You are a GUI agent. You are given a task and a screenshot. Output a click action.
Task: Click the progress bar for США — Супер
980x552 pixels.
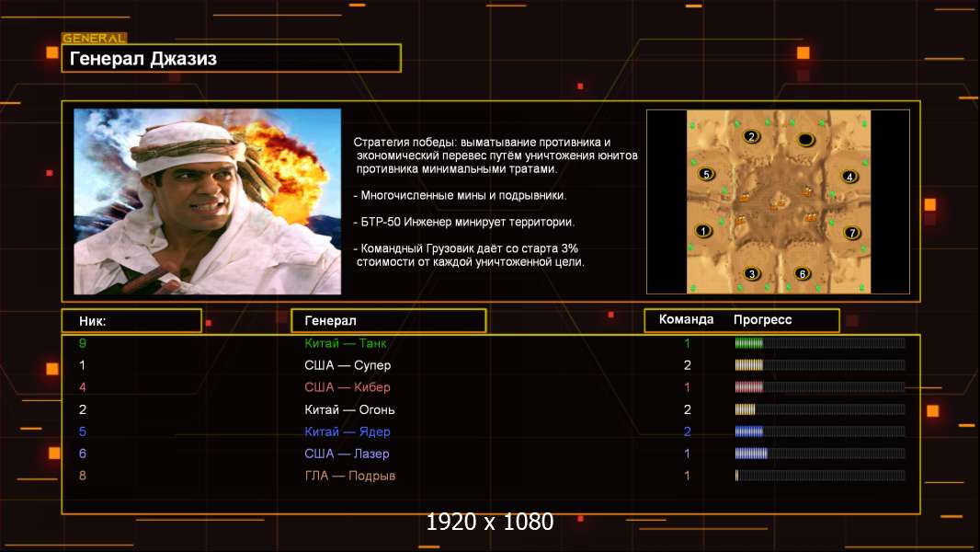(819, 364)
